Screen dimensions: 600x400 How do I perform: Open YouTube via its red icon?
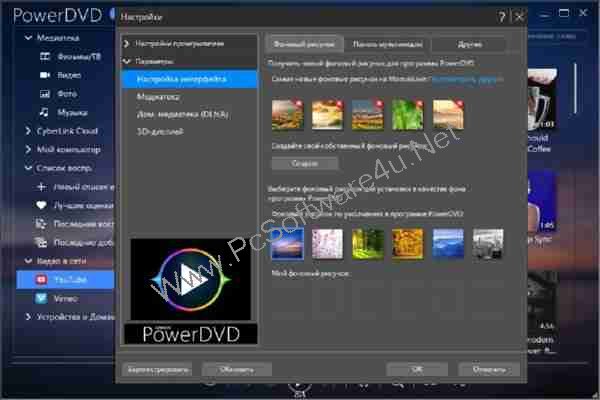41,279
